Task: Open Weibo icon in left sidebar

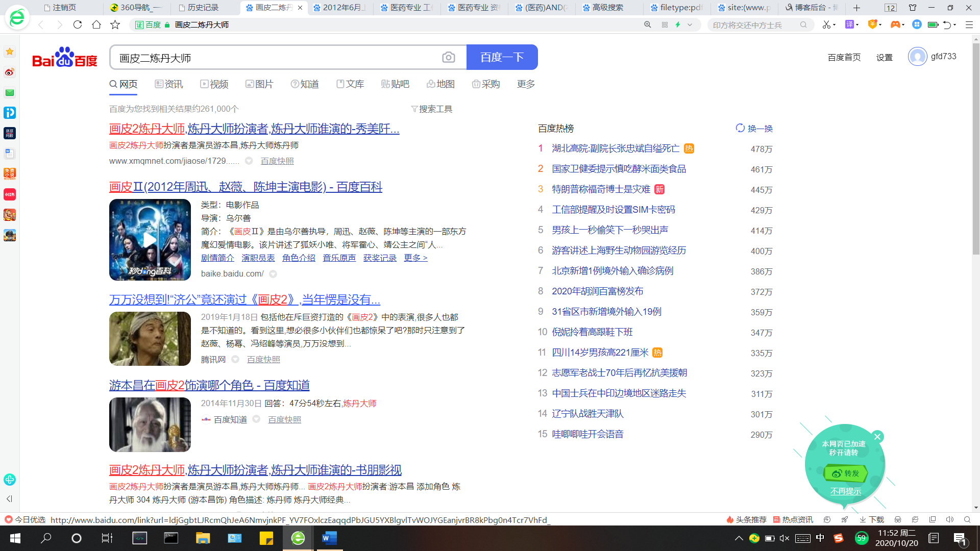Action: [10, 72]
